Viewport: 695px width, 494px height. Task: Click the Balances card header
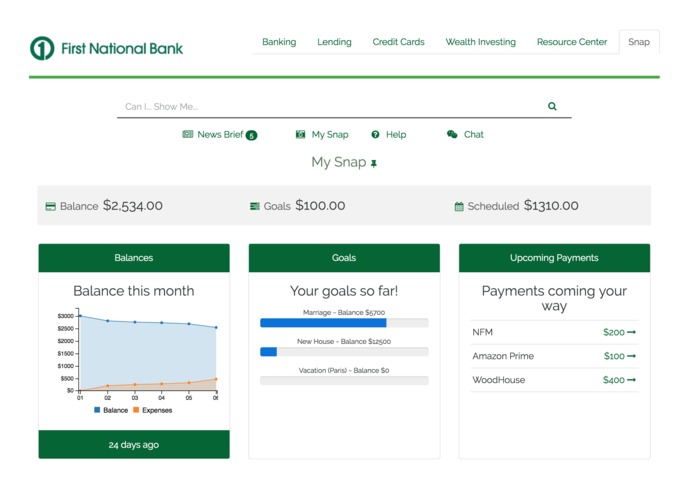coord(134,258)
